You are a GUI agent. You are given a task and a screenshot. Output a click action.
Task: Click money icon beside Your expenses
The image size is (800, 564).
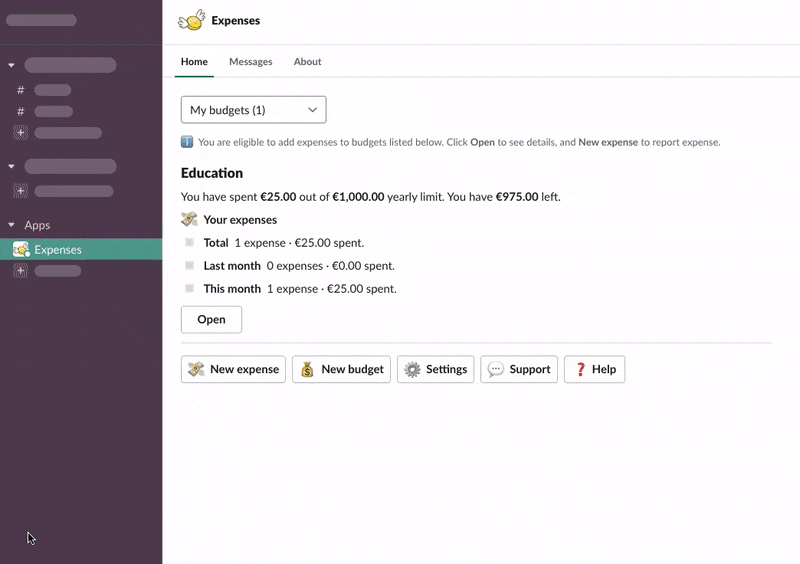tap(189, 219)
